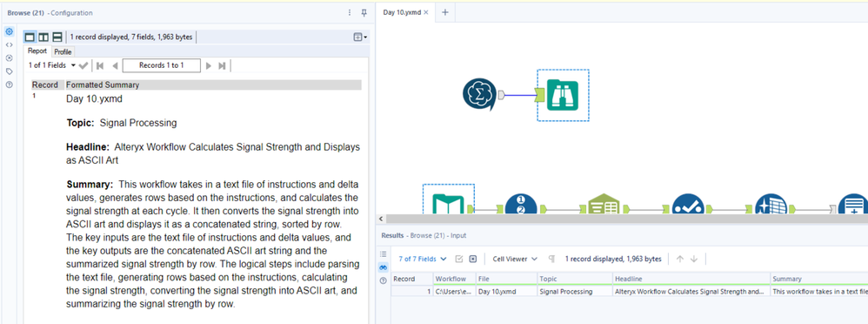Select the OpenAI summarize tool on canvas

[x=479, y=95]
